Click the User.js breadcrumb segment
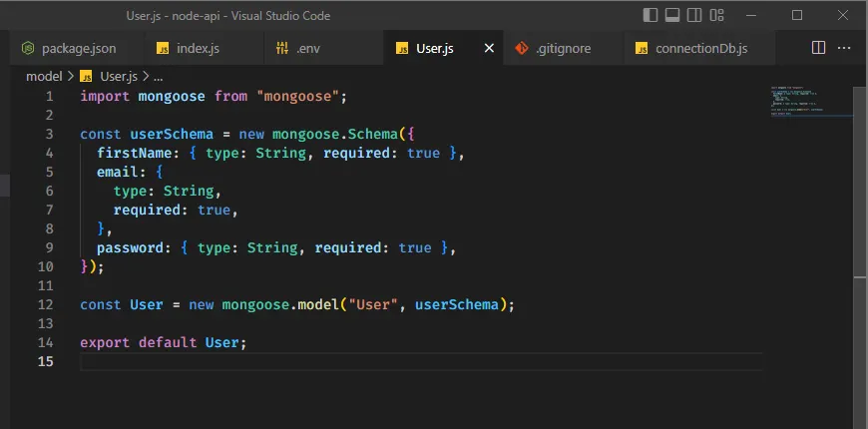 (x=119, y=77)
